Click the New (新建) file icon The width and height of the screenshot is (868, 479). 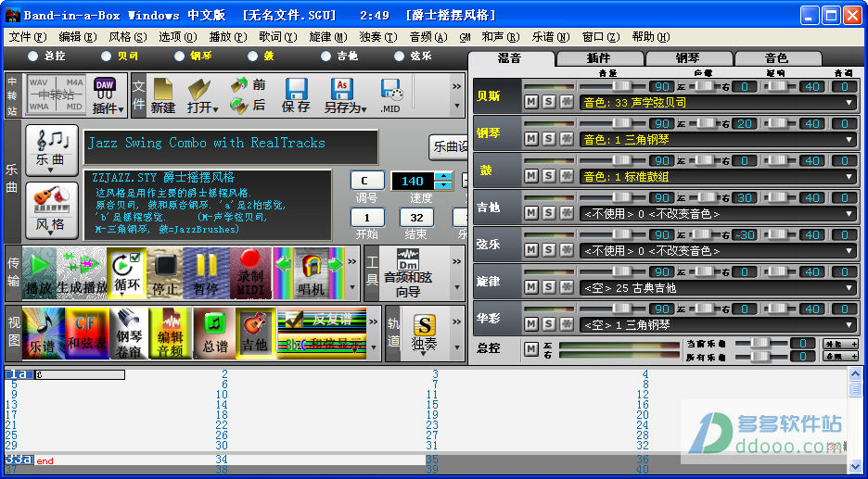pos(163,95)
